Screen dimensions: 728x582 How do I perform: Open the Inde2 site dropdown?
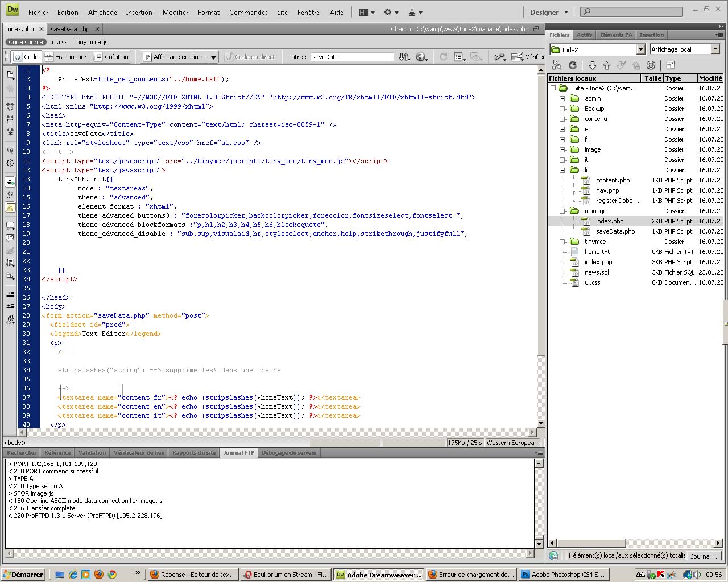[640, 49]
